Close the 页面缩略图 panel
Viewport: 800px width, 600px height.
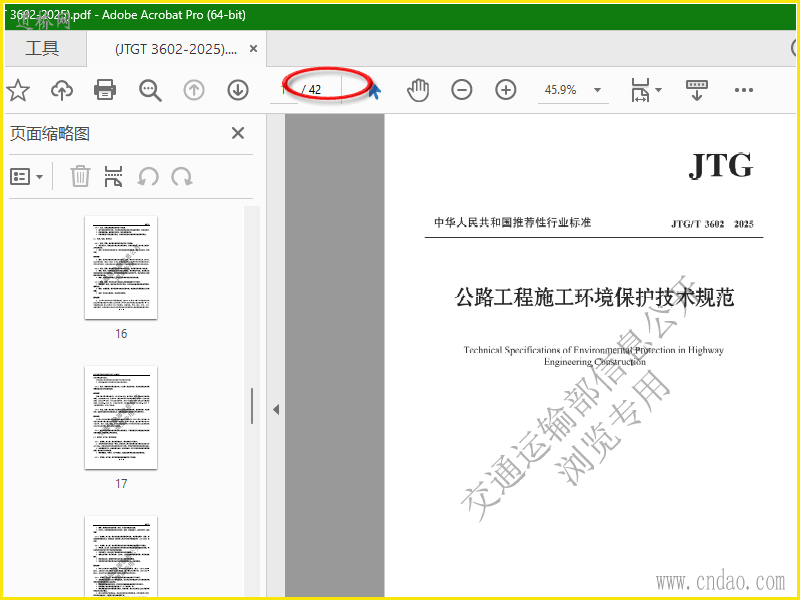[238, 133]
